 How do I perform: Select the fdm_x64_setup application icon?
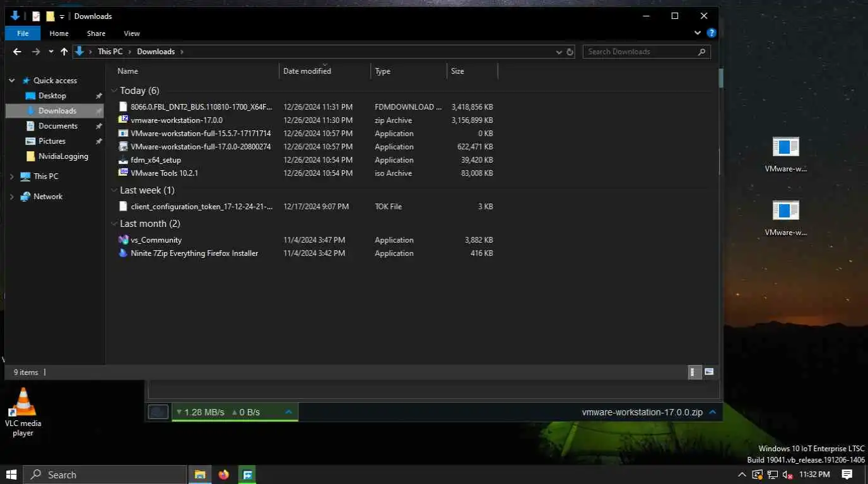[124, 160]
